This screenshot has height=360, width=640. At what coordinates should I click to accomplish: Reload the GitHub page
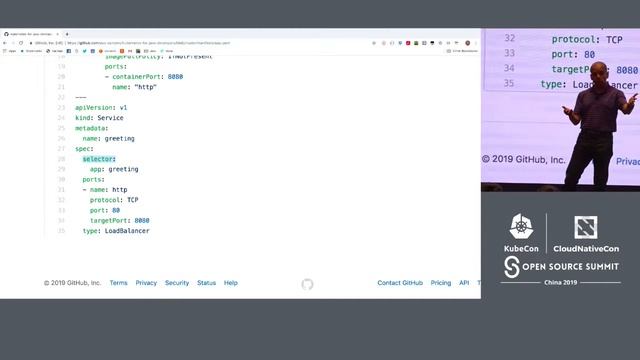(x=21, y=43)
